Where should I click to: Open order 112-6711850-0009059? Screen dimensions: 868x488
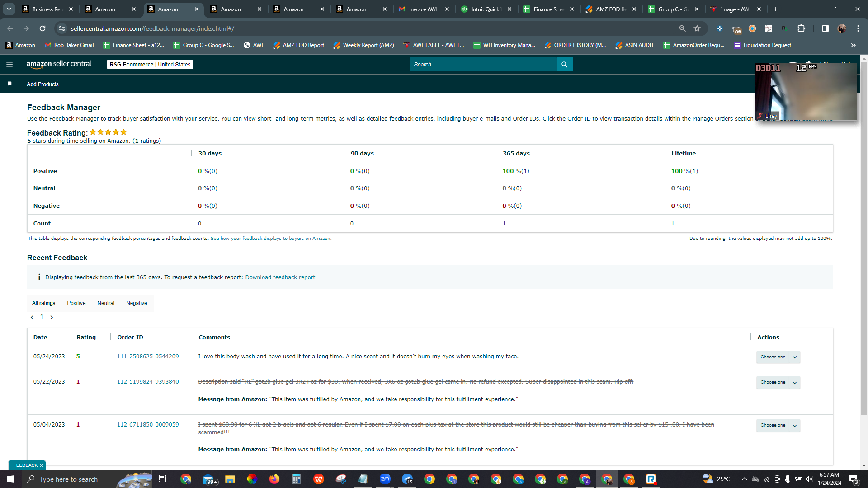pyautogui.click(x=148, y=425)
